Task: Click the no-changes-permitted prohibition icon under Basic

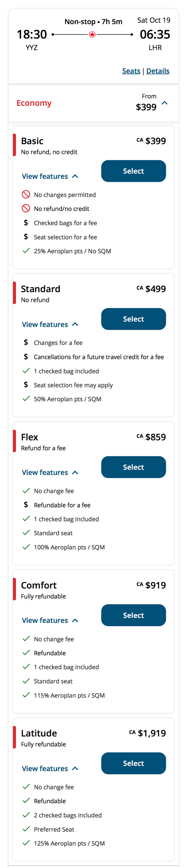Action: point(26,194)
